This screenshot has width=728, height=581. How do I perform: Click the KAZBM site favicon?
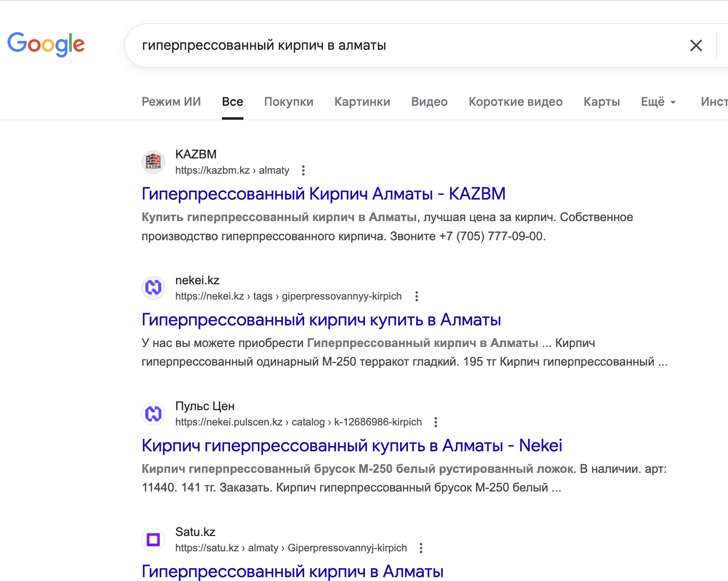pyautogui.click(x=153, y=162)
